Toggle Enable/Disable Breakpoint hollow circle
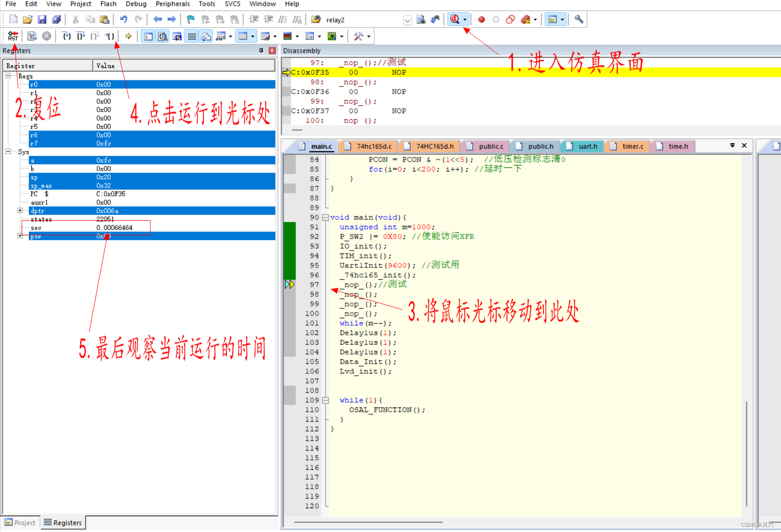781x532 pixels. pos(496,19)
